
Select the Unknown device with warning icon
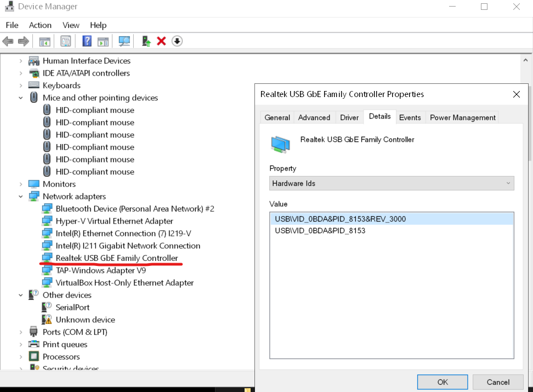click(x=85, y=320)
